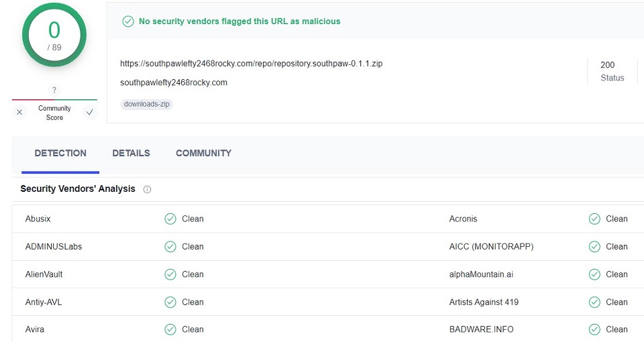Click the AICC (MONITORAPP) vendor name

pos(491,246)
